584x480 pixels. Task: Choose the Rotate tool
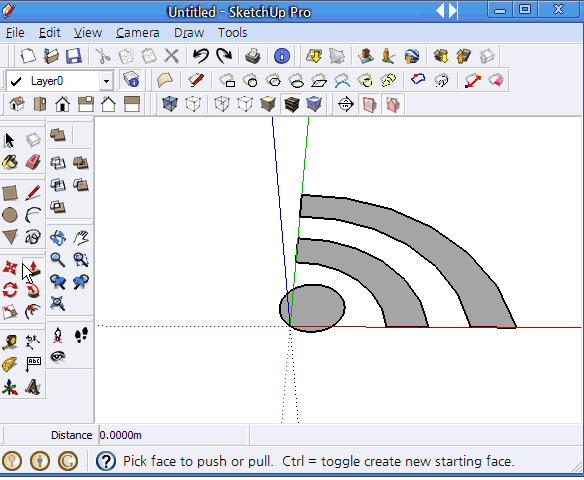coord(10,290)
